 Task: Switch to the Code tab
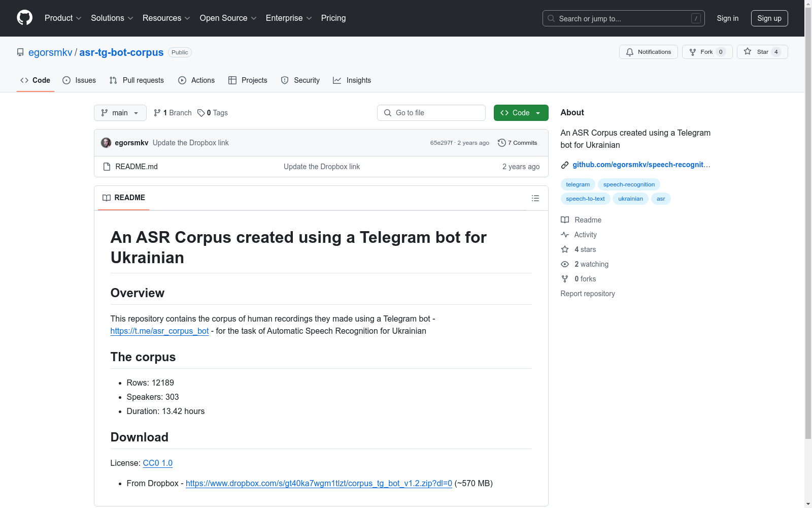coord(36,80)
